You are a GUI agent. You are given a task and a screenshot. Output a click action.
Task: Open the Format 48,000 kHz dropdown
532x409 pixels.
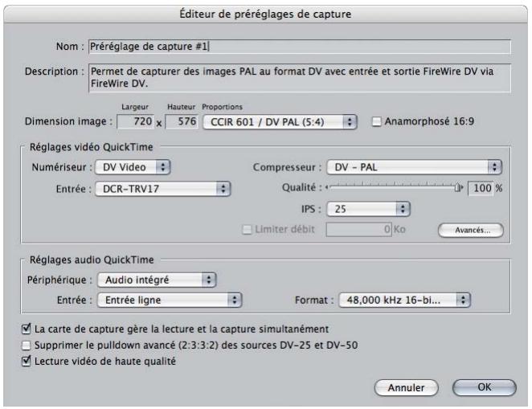point(405,301)
